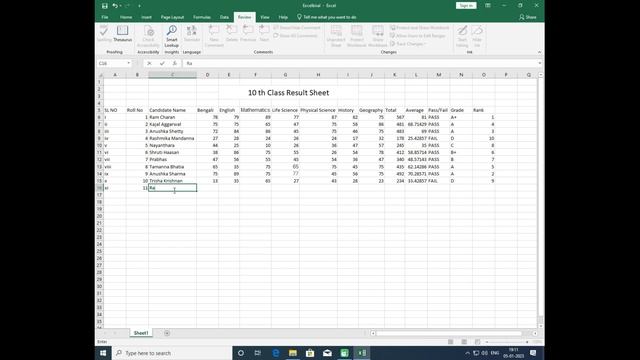
Task: Click zoom in plus button
Action: [x=527, y=342]
